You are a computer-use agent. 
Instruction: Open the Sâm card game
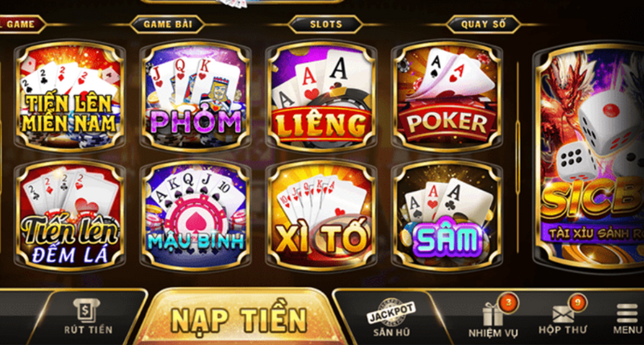[447, 214]
